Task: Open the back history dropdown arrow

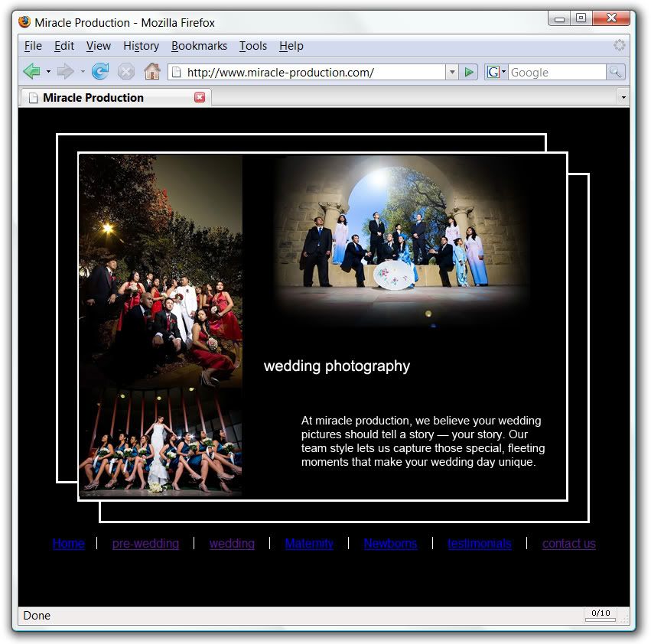Action: (x=48, y=72)
